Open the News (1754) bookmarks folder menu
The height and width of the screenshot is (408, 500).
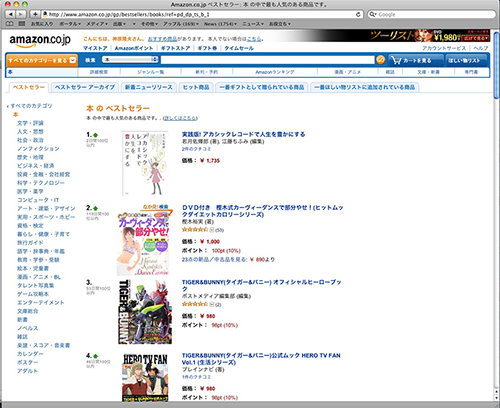point(220,24)
